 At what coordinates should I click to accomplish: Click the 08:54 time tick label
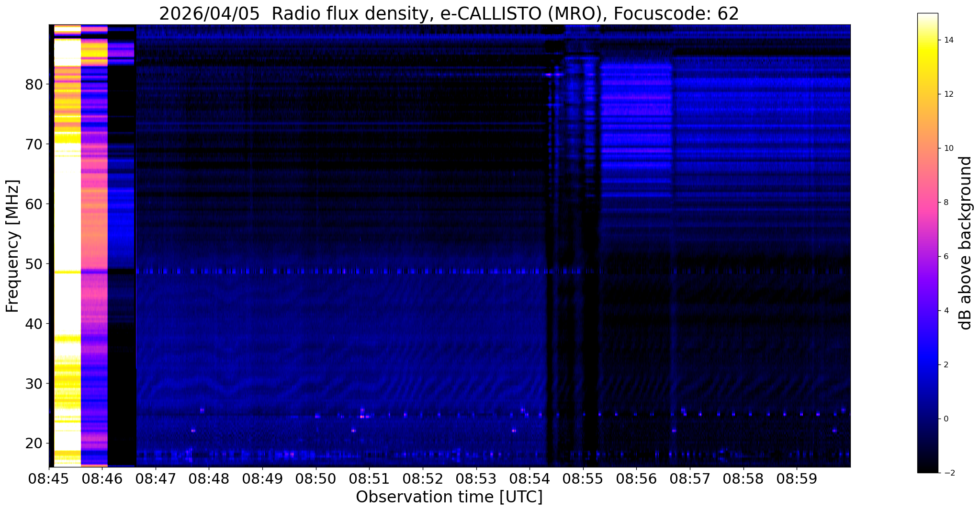point(529,479)
